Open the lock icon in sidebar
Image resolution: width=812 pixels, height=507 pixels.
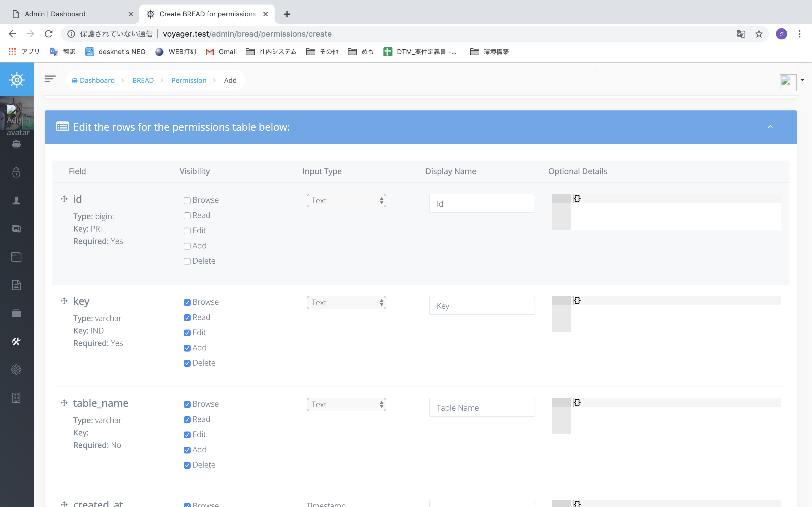(16, 172)
